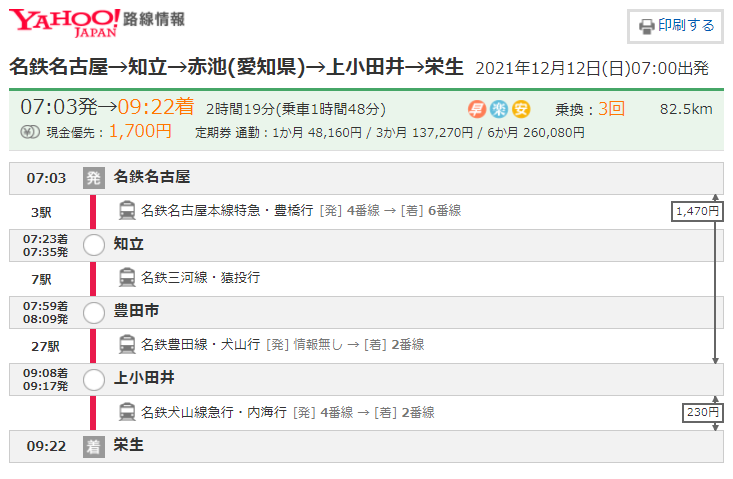This screenshot has width=733, height=479.
Task: Click the 09:17発 time at 上小田井
Action: tap(45, 386)
